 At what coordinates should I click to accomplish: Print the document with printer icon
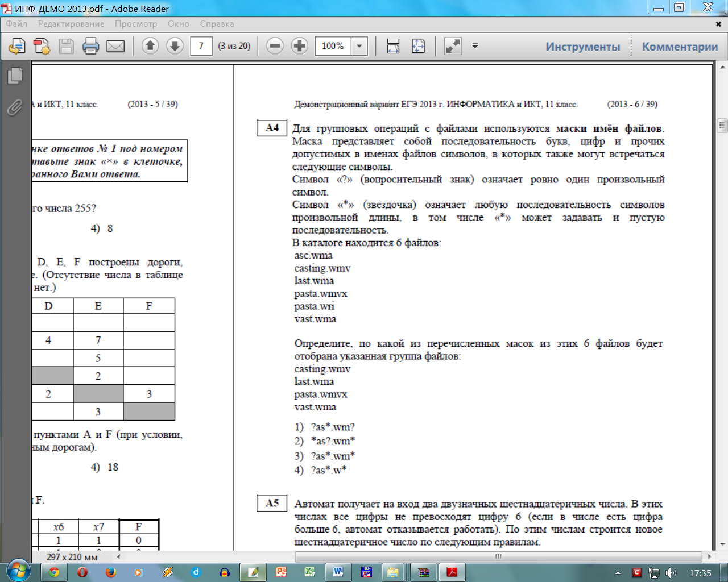point(90,46)
